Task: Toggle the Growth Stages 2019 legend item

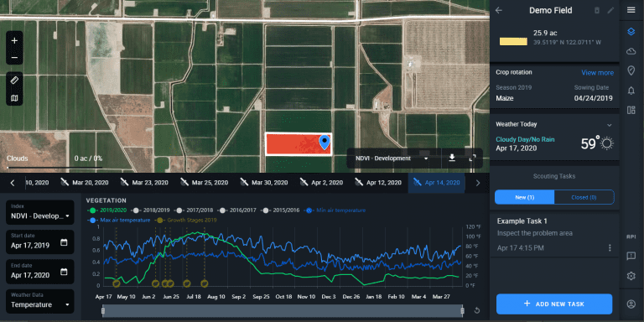Action: [x=186, y=221]
